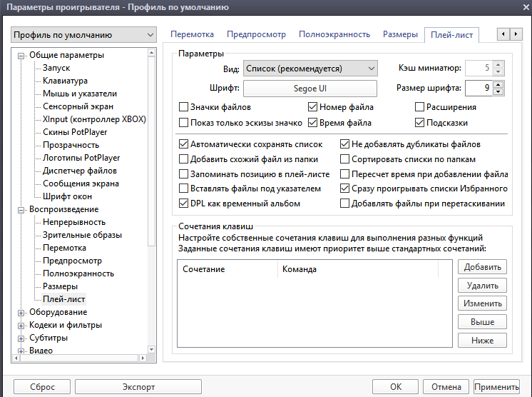Viewport: 532px width, 397px height.
Task: Expand the Кодеки и фильтры node
Action: (21, 326)
